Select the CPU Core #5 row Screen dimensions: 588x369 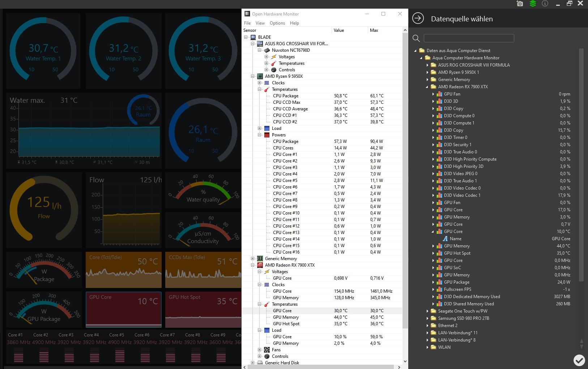[322, 181]
